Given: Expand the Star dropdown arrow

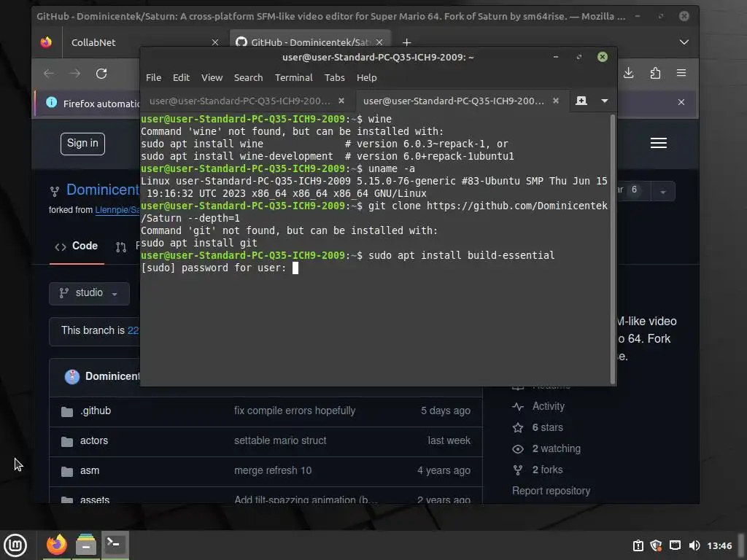Looking at the screenshot, I should tap(662, 192).
